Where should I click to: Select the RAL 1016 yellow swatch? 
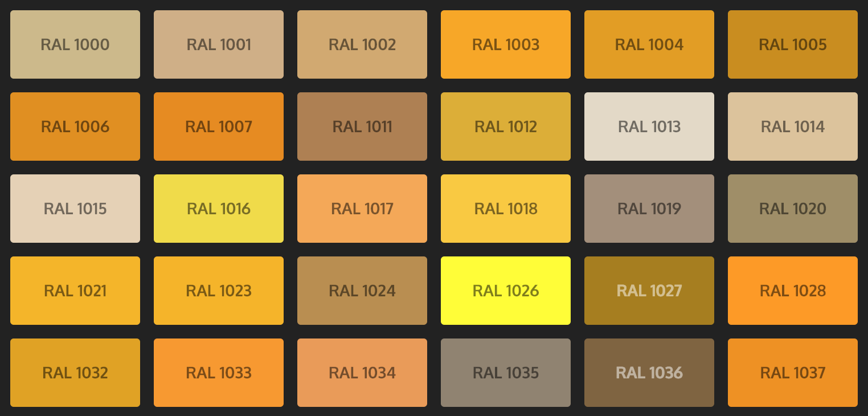219,209
